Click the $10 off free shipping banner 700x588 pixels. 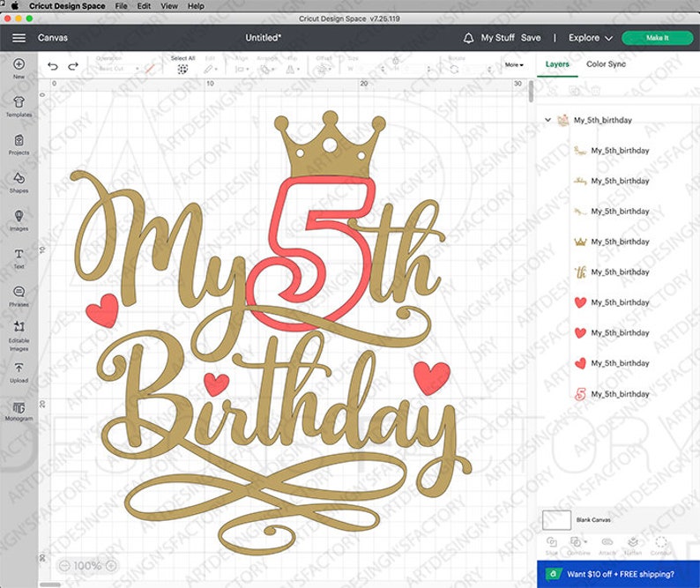click(x=618, y=574)
